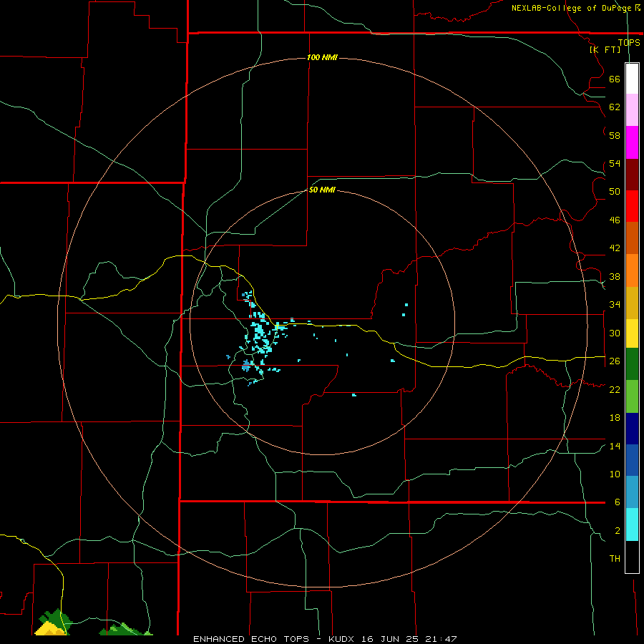The width and height of the screenshot is (644, 644).
Task: Click the 'TH' threshold legend label
Action: coord(615,558)
